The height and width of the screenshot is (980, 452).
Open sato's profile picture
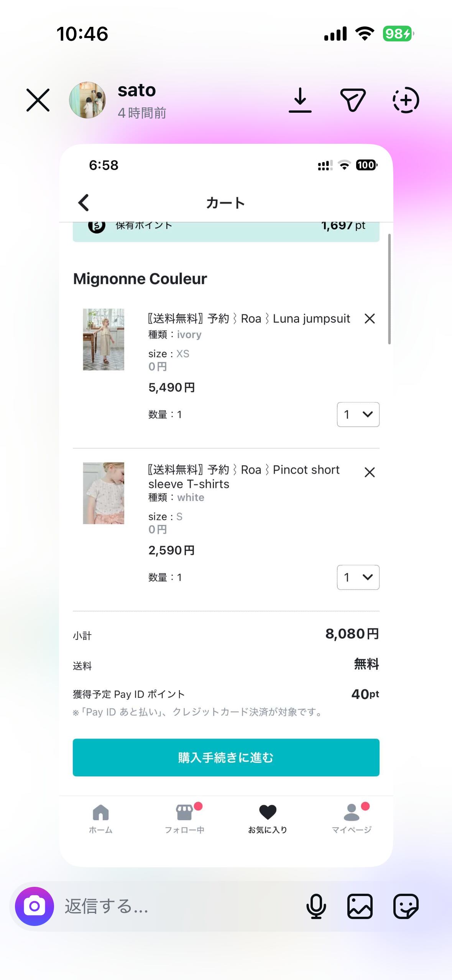click(x=87, y=100)
